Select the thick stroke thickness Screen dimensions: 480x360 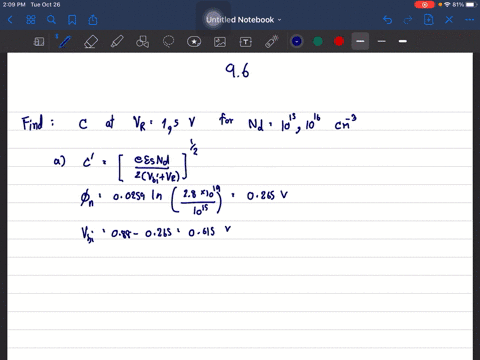click(x=403, y=41)
